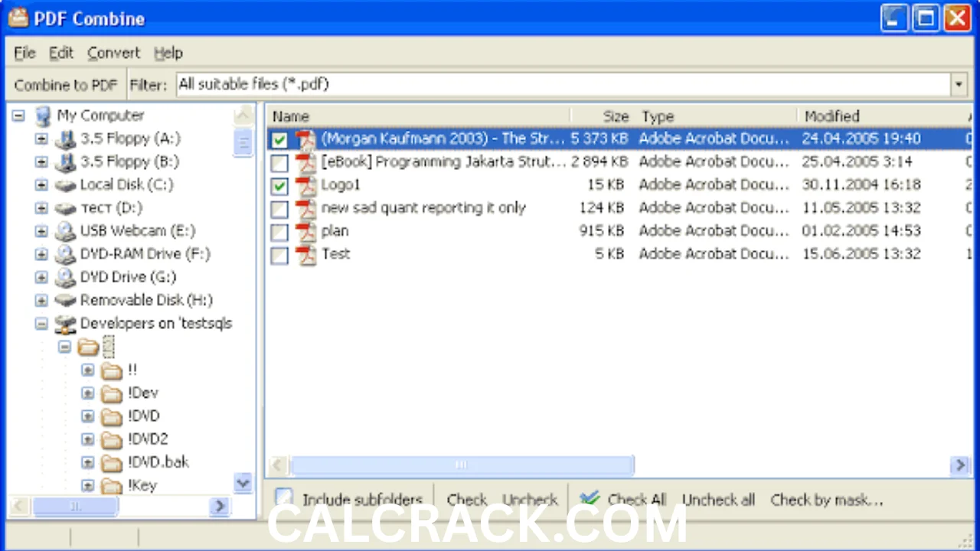The width and height of the screenshot is (980, 551).
Task: Click the 3.5 Floppy (A:) drive icon
Action: 66,139
